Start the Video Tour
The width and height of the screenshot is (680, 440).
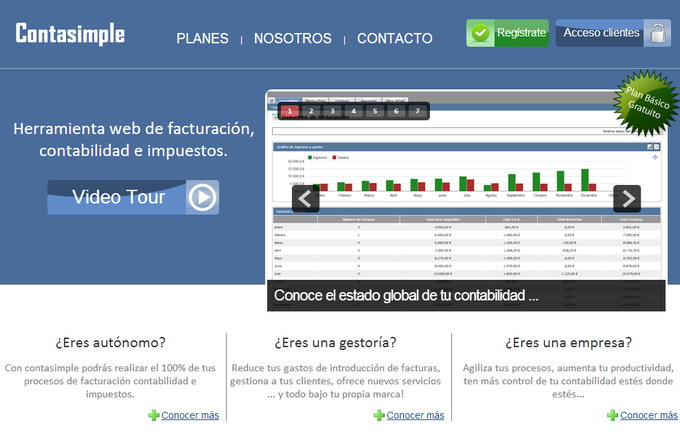133,197
